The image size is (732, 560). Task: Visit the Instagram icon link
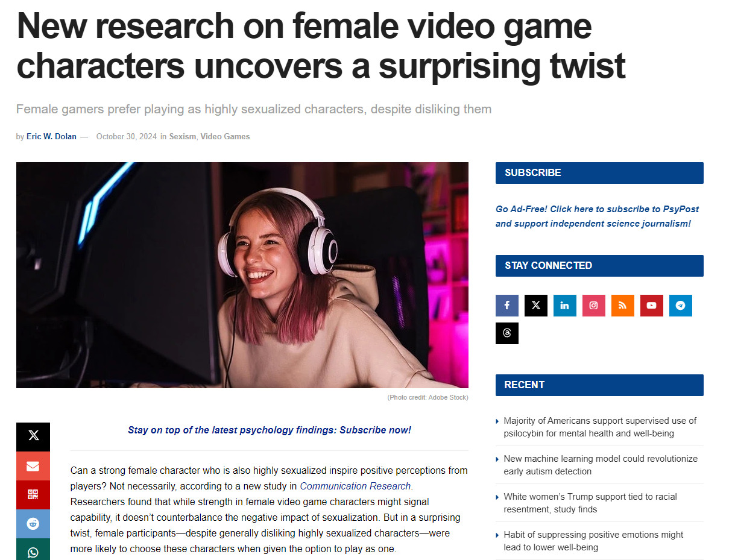(x=593, y=306)
